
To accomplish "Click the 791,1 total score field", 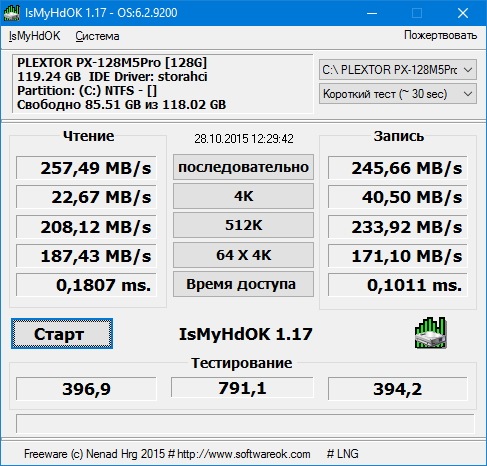I will point(242,387).
